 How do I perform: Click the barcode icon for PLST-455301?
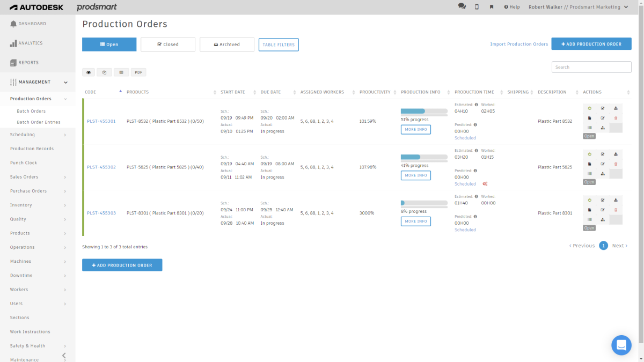[589, 128]
